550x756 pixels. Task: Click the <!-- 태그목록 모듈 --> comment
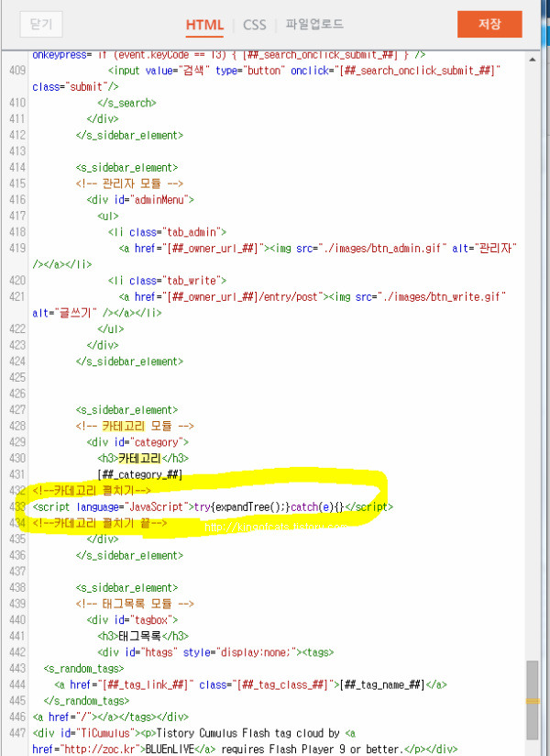[x=135, y=604]
